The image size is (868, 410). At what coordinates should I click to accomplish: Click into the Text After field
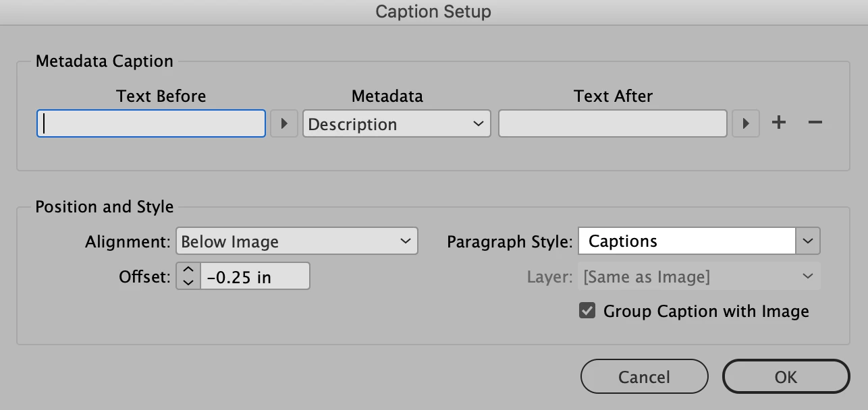612,124
